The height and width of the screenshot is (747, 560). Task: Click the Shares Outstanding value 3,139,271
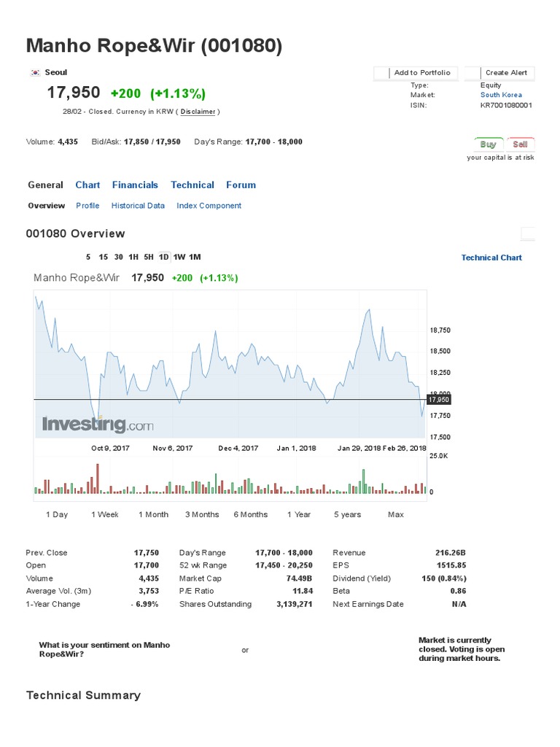295,604
